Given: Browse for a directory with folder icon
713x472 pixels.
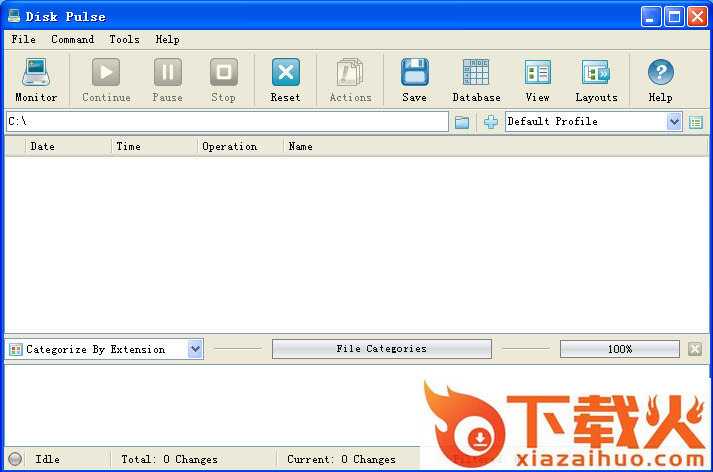Looking at the screenshot, I should point(462,122).
